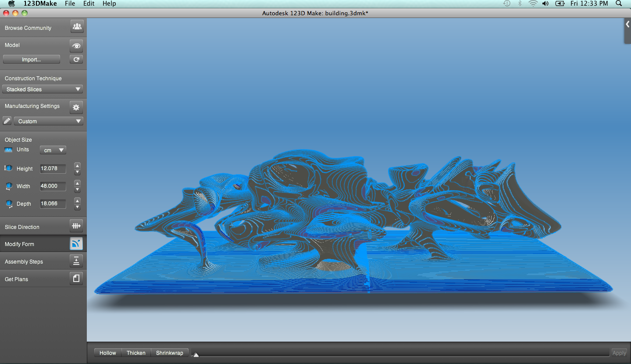Click the Shrinkwrap button
Viewport: 631px width, 364px height.
coord(170,353)
